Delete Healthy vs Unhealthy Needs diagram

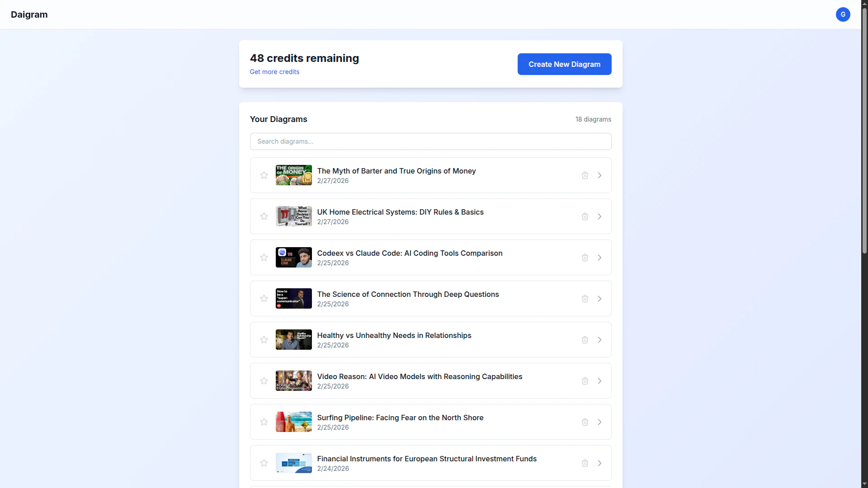pos(585,340)
